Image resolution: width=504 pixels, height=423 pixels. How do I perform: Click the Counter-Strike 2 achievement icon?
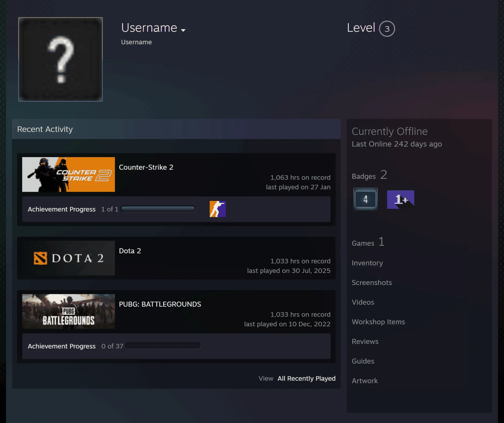[218, 209]
